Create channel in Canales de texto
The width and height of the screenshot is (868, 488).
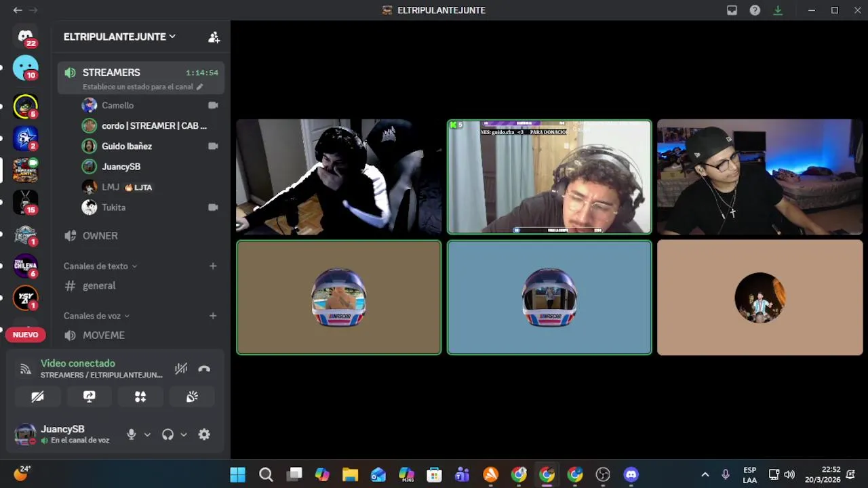213,266
